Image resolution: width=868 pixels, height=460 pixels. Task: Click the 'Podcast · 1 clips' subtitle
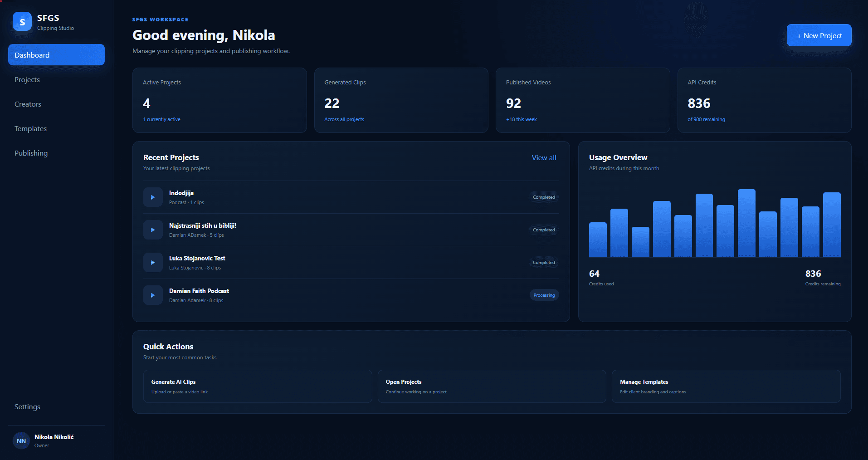[x=186, y=202]
